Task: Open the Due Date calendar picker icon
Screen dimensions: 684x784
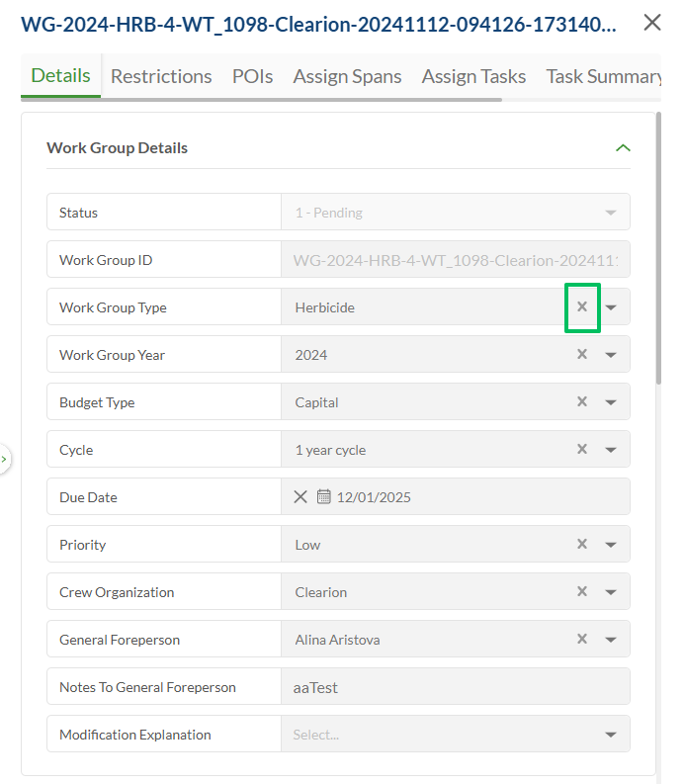Action: (x=323, y=497)
